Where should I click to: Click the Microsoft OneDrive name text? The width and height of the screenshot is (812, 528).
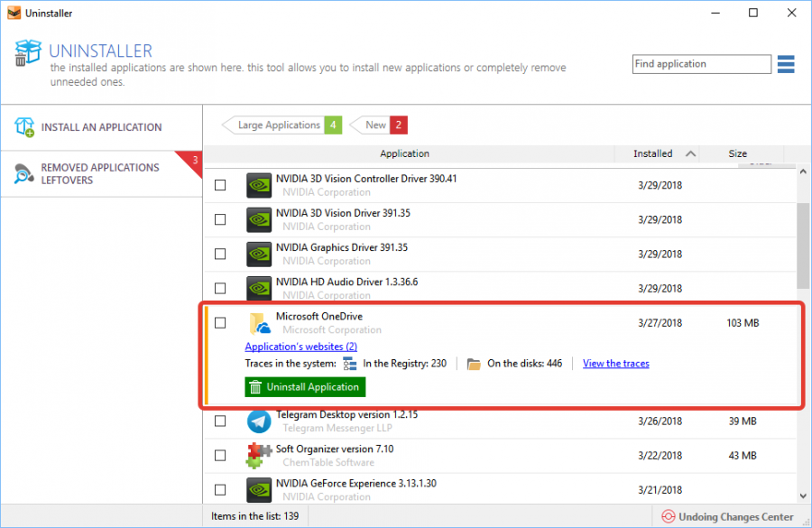tap(319, 316)
